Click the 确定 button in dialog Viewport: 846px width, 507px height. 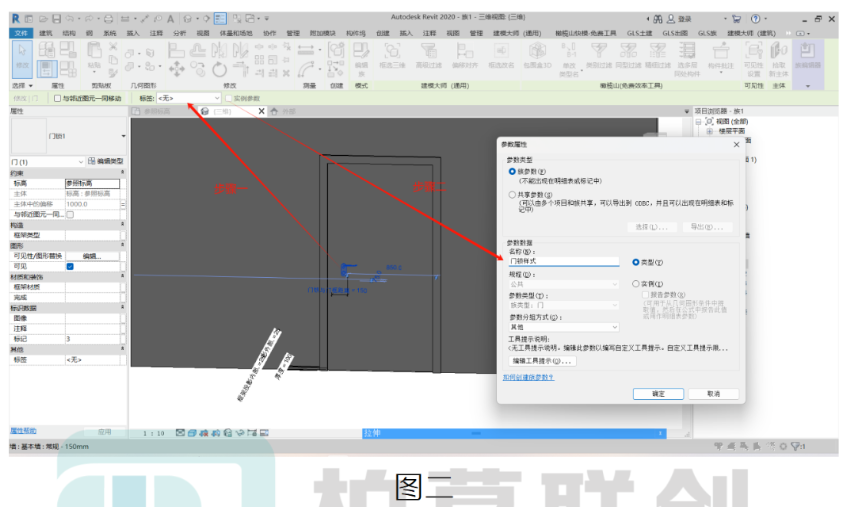point(658,394)
